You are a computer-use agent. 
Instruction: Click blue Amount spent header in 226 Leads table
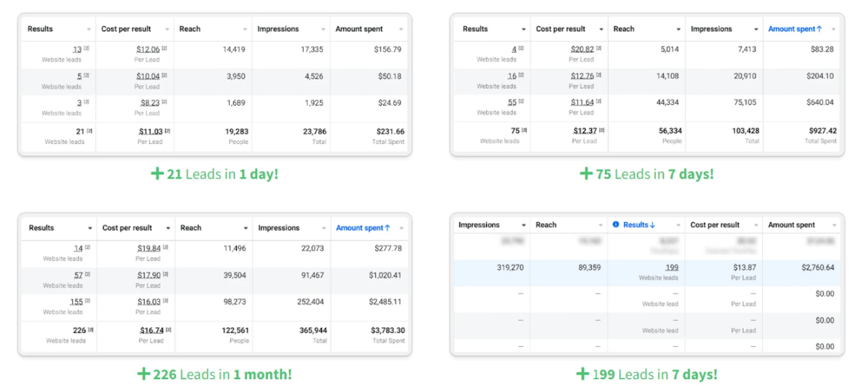[363, 228]
